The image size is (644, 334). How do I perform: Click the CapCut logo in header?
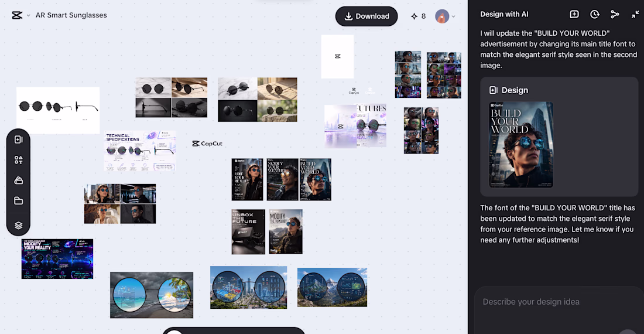click(17, 16)
